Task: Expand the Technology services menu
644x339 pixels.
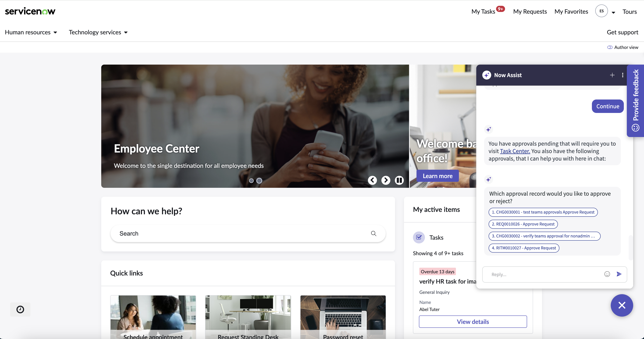Action: pos(98,32)
